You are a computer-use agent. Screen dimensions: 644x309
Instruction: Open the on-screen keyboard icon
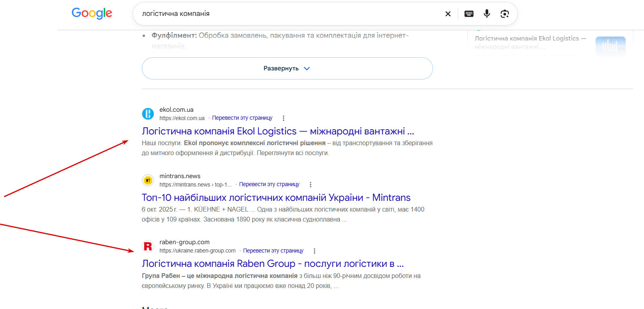click(x=469, y=14)
